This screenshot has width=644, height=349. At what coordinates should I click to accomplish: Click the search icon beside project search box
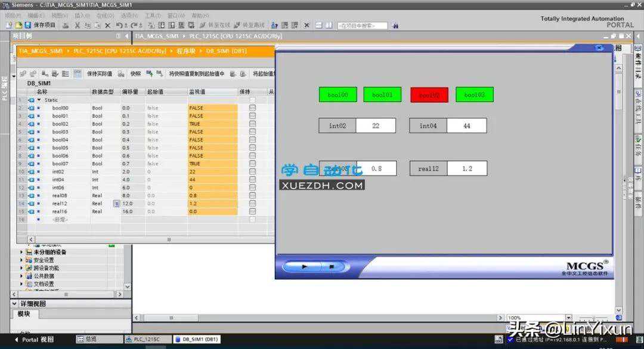(x=395, y=26)
